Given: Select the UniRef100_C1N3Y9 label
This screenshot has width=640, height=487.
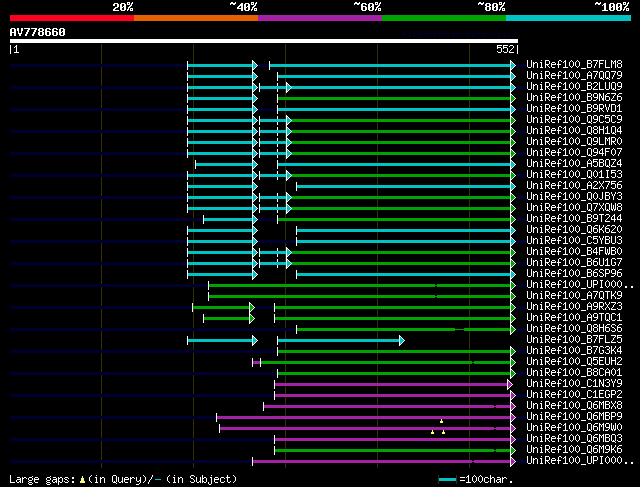Looking at the screenshot, I should point(574,384).
